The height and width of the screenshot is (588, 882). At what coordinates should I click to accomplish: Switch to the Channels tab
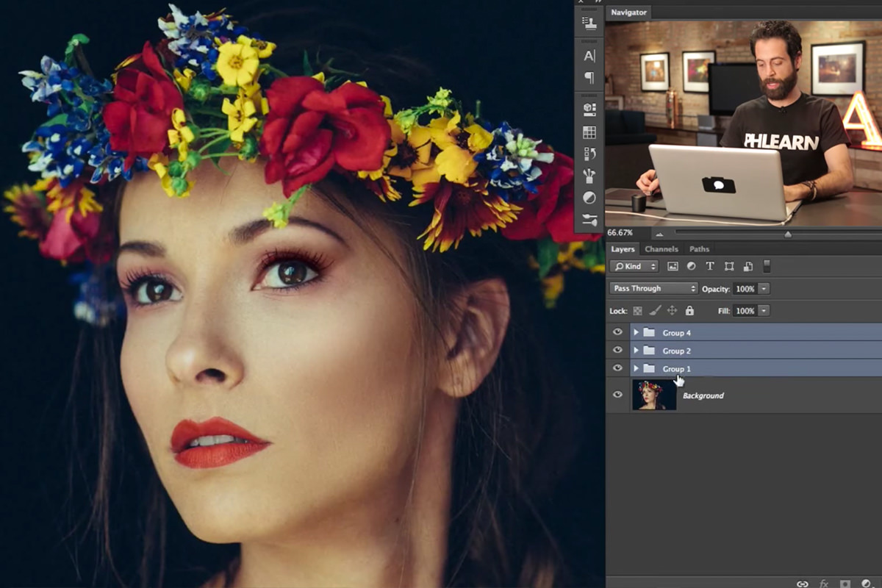pos(661,249)
